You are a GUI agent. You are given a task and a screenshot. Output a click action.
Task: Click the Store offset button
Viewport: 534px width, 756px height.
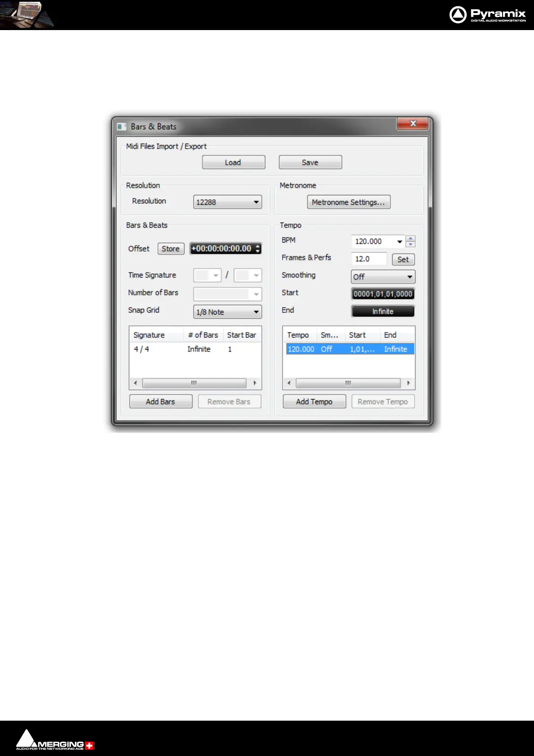171,249
